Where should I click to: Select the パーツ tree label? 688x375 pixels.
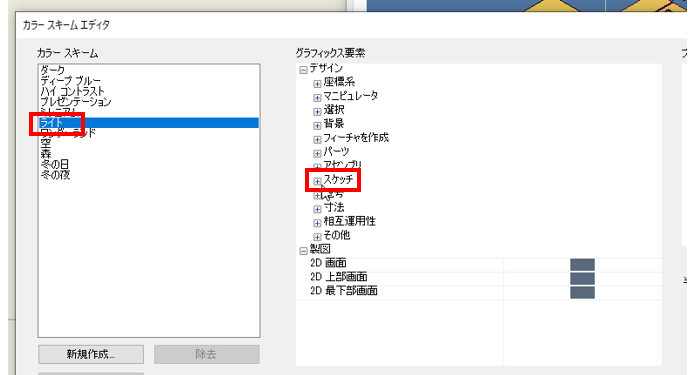[x=336, y=152]
